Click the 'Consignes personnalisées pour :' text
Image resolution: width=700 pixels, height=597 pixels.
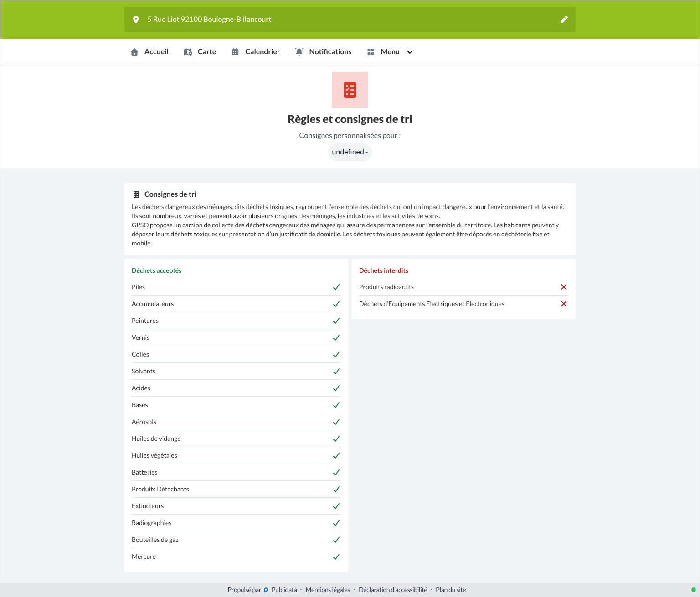(x=350, y=135)
